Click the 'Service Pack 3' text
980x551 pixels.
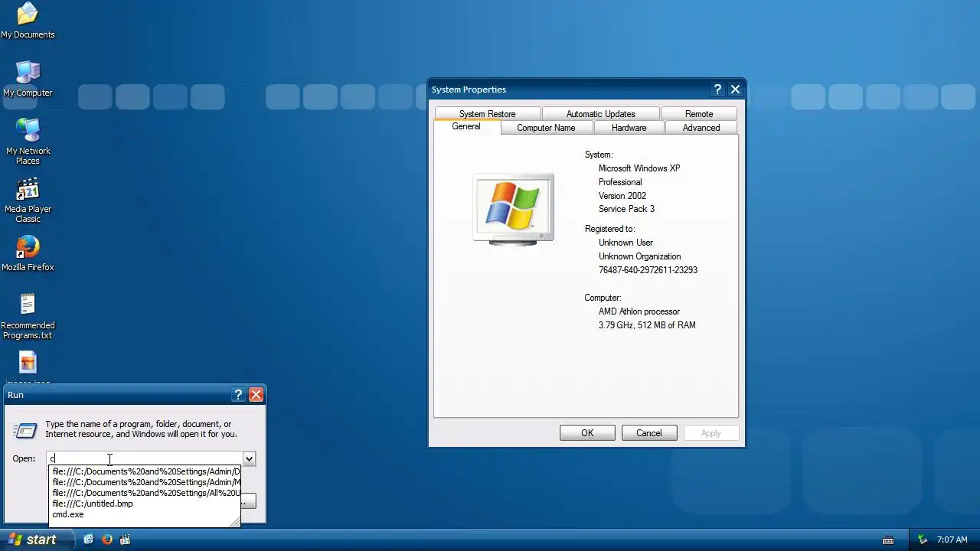[626, 209]
